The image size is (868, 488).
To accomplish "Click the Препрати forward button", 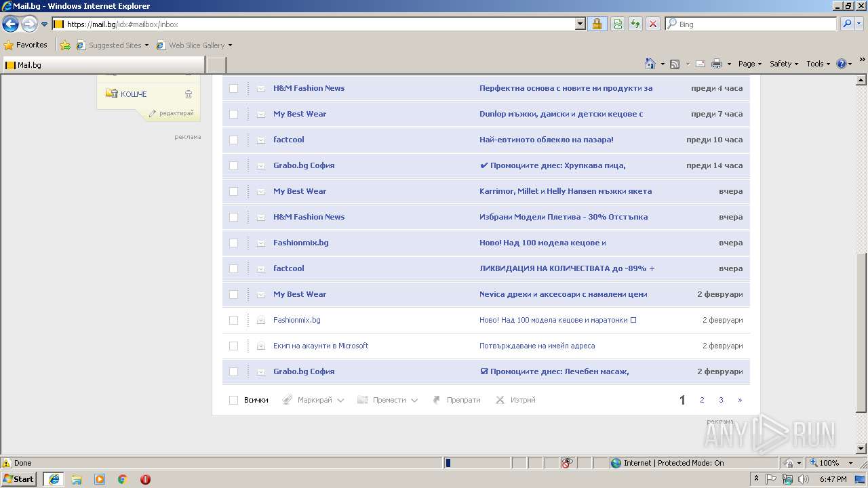I will point(456,400).
